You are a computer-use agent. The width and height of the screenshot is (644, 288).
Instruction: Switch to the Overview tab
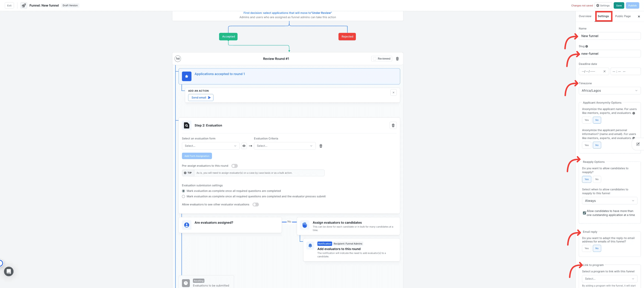(x=585, y=16)
